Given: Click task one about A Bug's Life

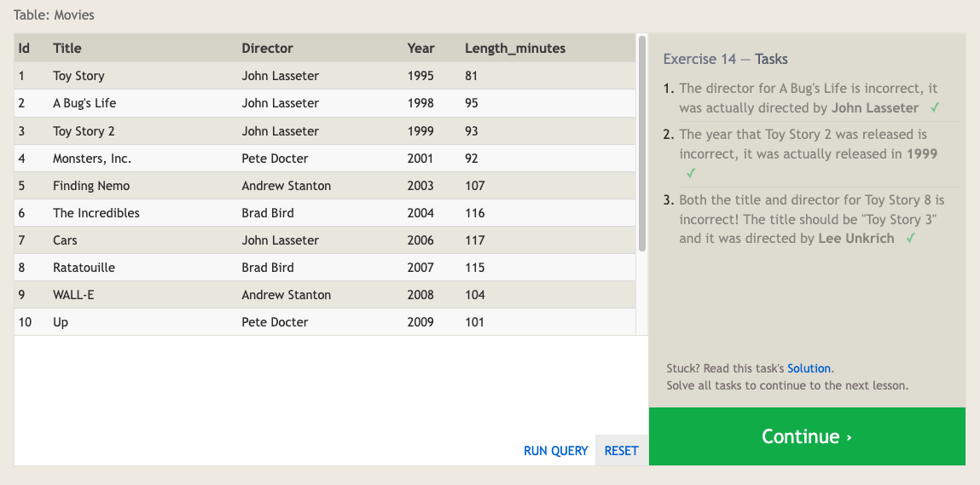Looking at the screenshot, I should coord(808,98).
